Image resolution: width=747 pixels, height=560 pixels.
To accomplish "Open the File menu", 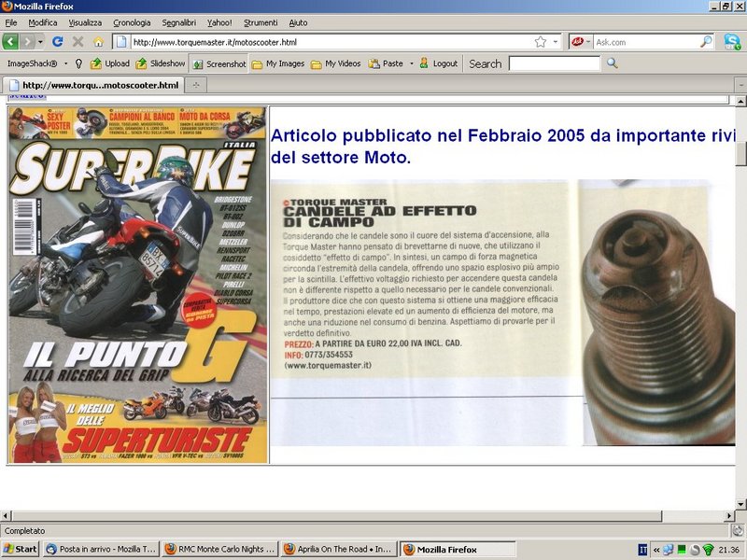I will pos(11,22).
